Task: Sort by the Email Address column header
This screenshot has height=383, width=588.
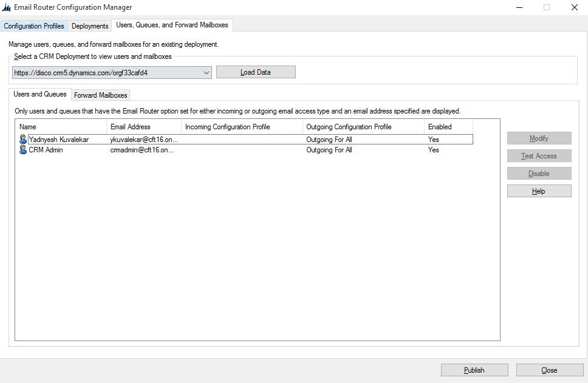Action: [144, 127]
